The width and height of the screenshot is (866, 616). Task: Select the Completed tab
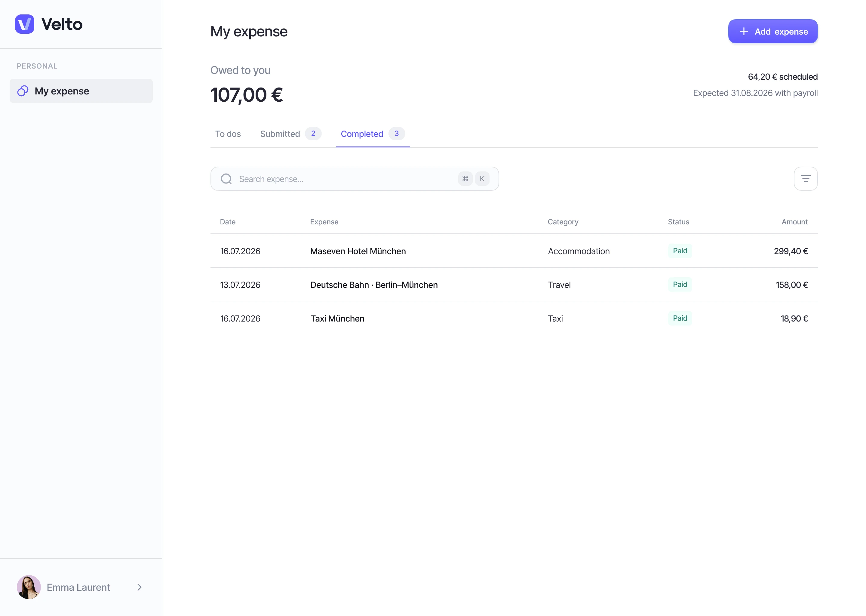click(x=373, y=134)
